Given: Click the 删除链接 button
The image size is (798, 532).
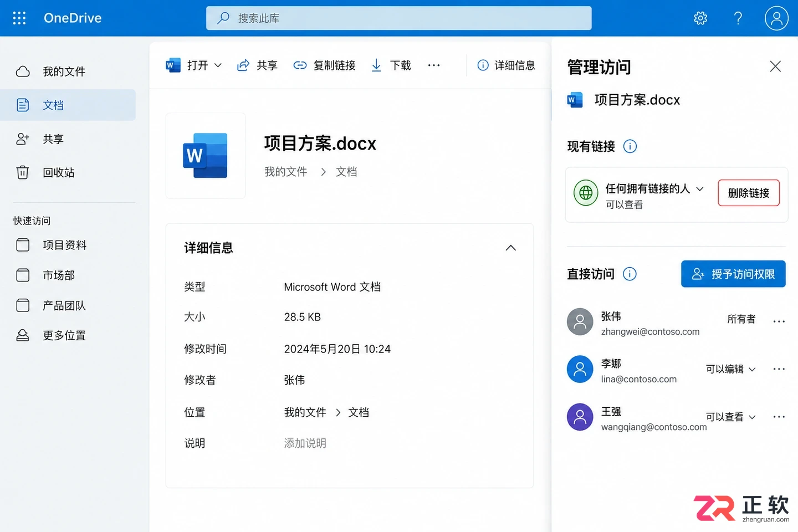Looking at the screenshot, I should (749, 193).
